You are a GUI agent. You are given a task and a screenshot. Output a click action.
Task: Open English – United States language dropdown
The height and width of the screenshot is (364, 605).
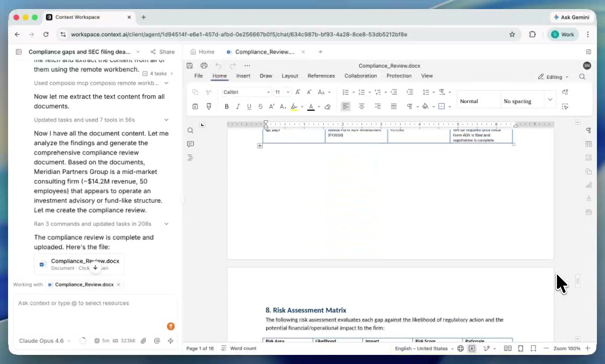(x=424, y=348)
